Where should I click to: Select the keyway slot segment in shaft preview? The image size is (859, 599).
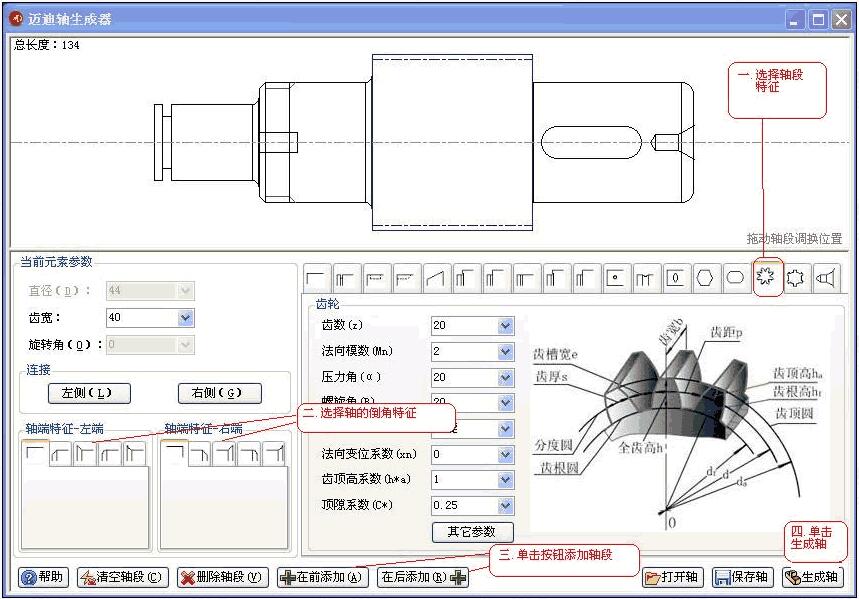(591, 142)
